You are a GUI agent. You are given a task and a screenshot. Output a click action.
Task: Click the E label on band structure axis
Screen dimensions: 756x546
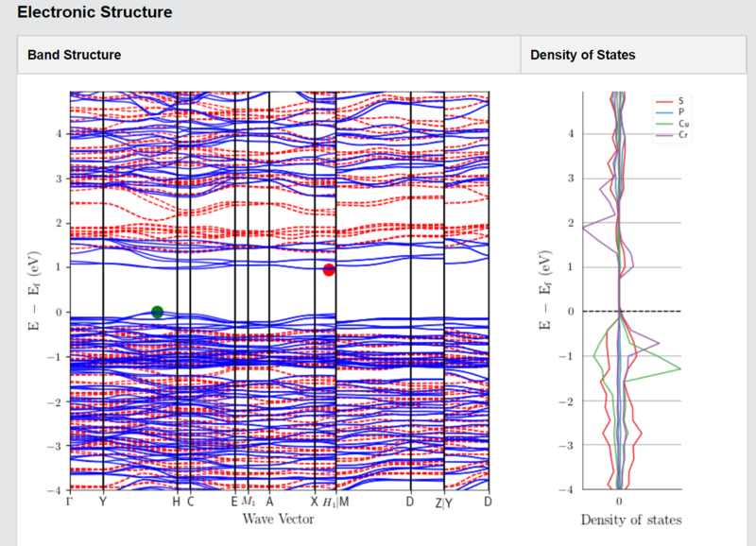click(x=233, y=502)
